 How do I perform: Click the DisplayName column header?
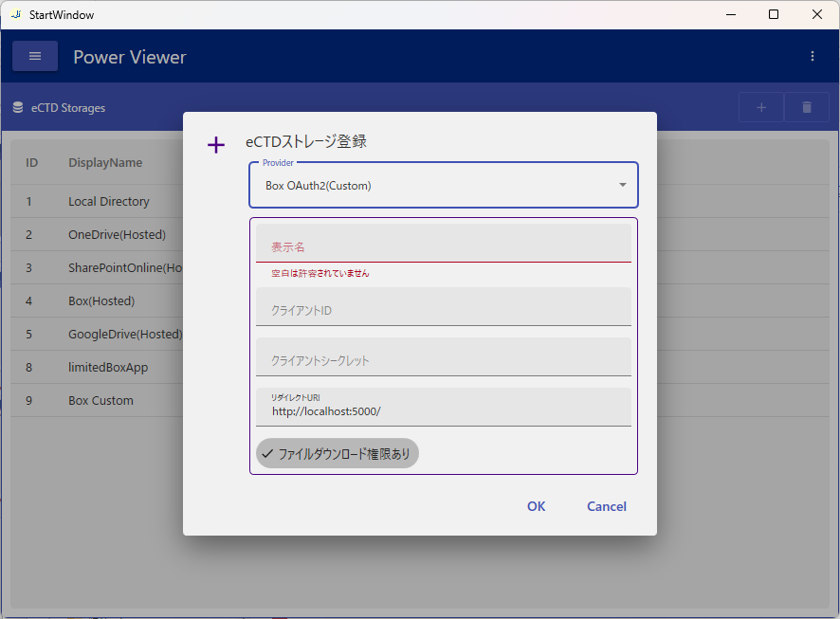pyautogui.click(x=105, y=163)
